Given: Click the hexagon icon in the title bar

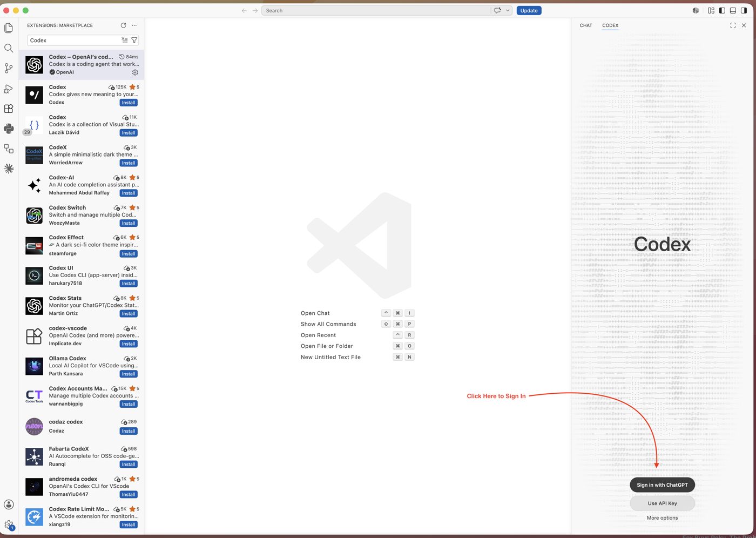Looking at the screenshot, I should tap(696, 10).
